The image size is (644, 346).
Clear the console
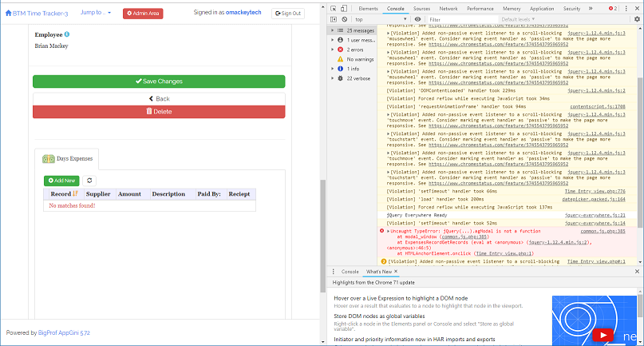345,19
